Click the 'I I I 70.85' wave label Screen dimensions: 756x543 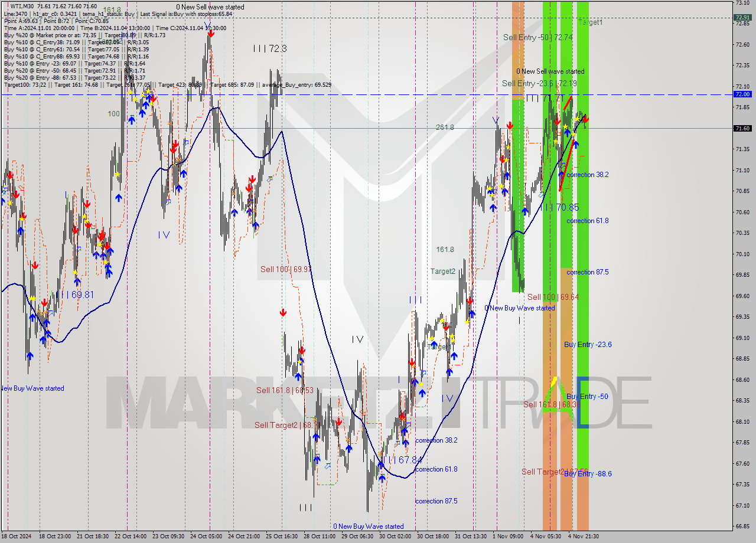[561, 207]
